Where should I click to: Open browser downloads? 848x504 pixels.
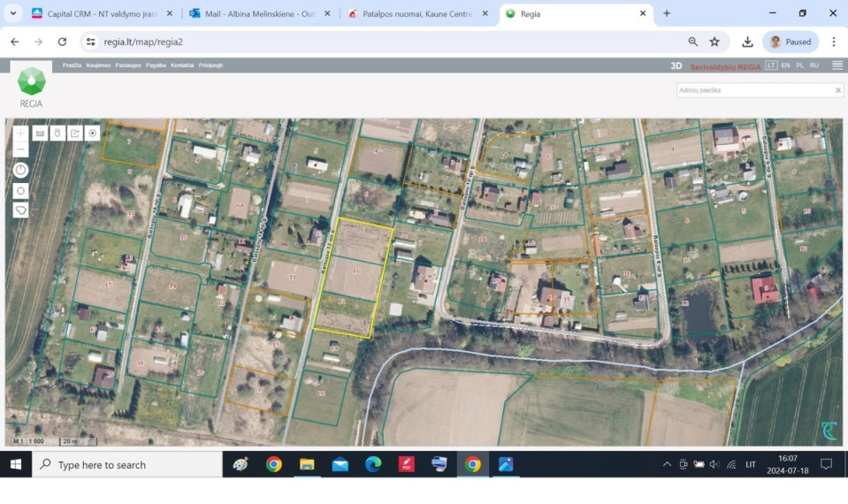[x=747, y=42]
